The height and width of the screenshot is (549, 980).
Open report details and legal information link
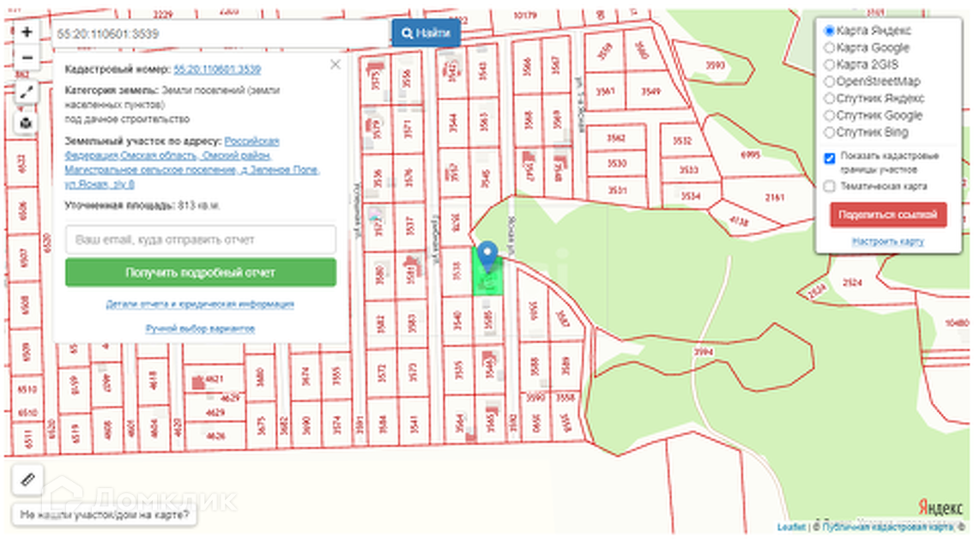(x=200, y=305)
